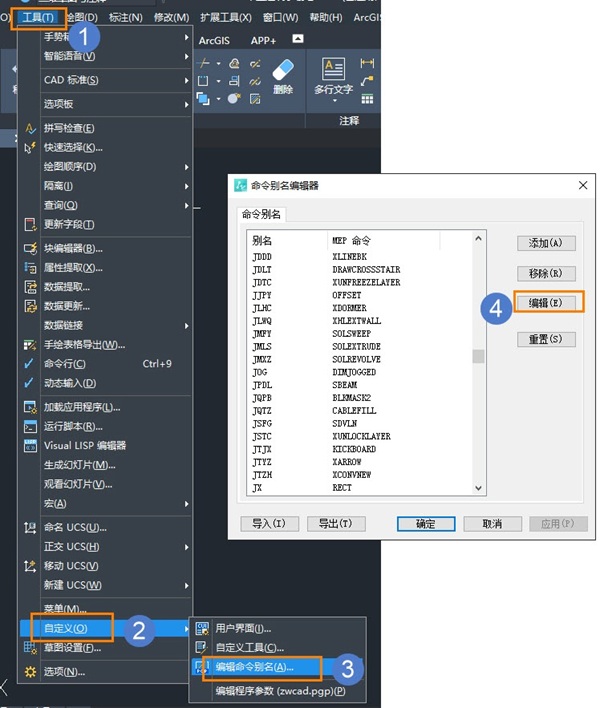Click the attribute extraction icon
The height and width of the screenshot is (708, 600).
click(x=30, y=268)
